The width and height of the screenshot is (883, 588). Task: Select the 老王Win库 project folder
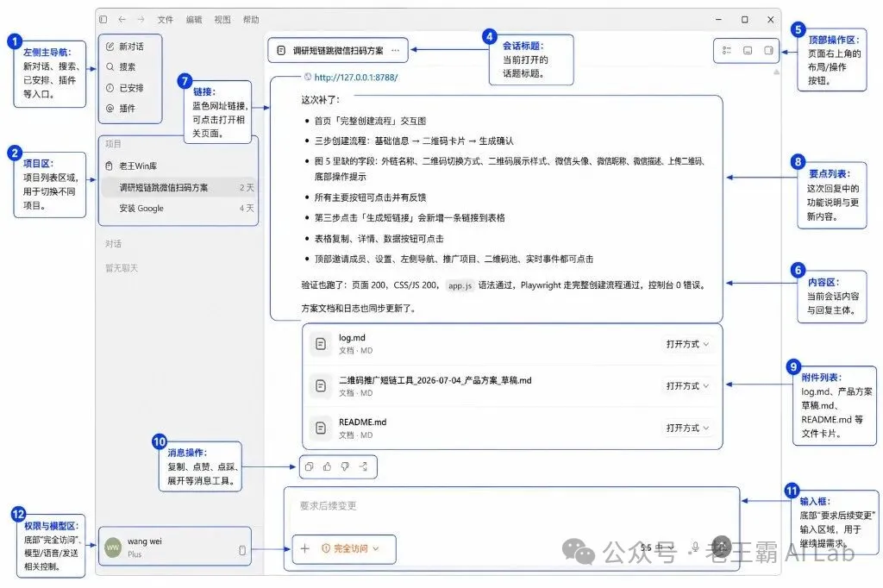(x=132, y=166)
